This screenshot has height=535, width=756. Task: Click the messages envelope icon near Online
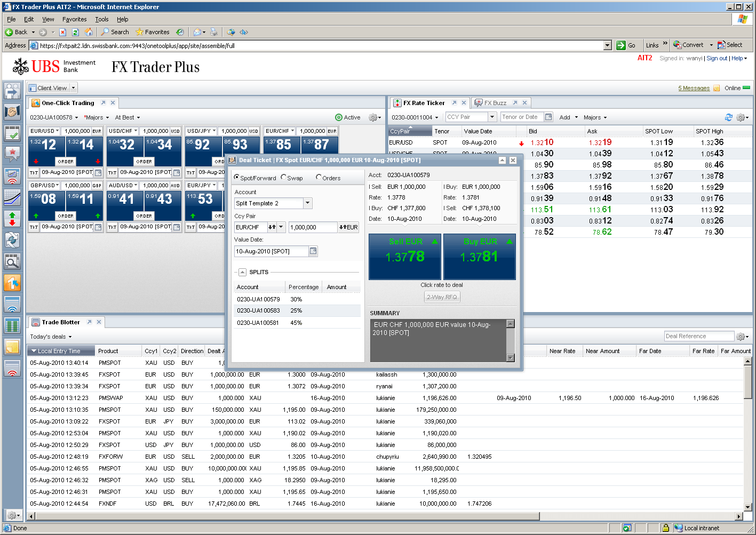pos(717,89)
